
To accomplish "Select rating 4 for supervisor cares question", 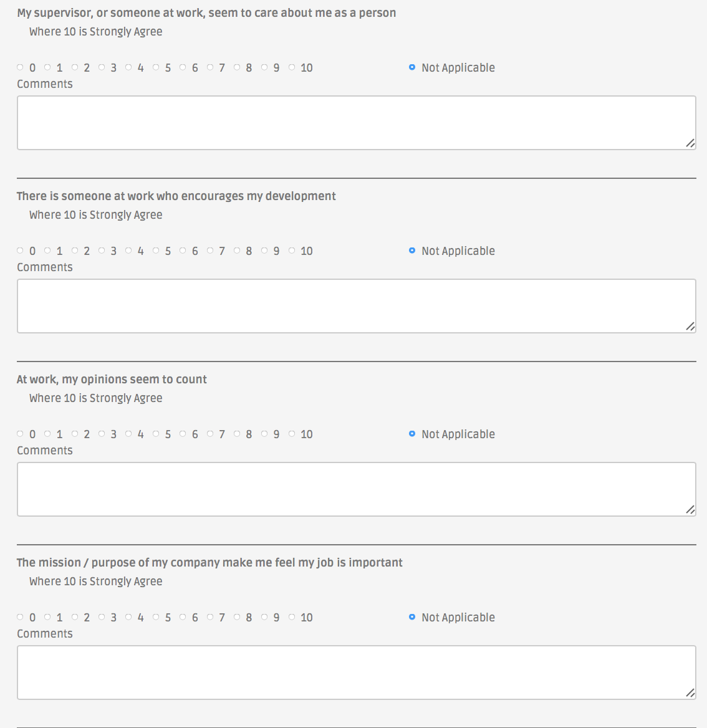I will pyautogui.click(x=128, y=67).
